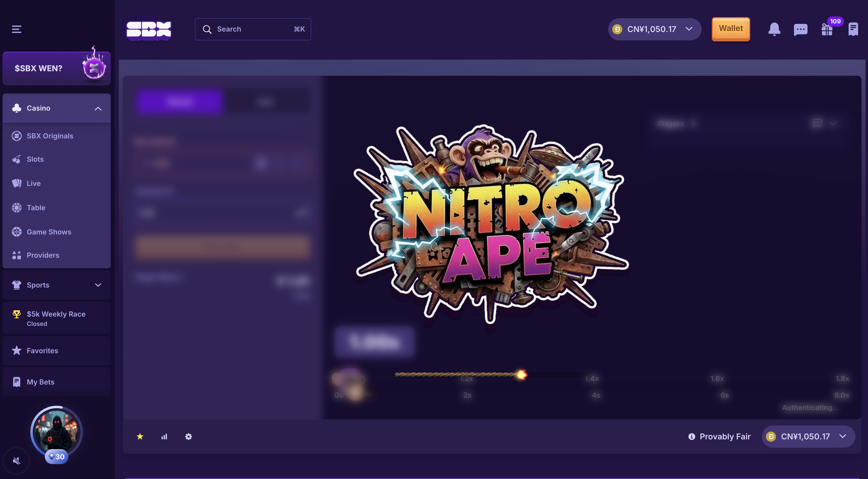The height and width of the screenshot is (479, 868).
Task: Open game statistics bar chart icon
Action: coord(164,437)
